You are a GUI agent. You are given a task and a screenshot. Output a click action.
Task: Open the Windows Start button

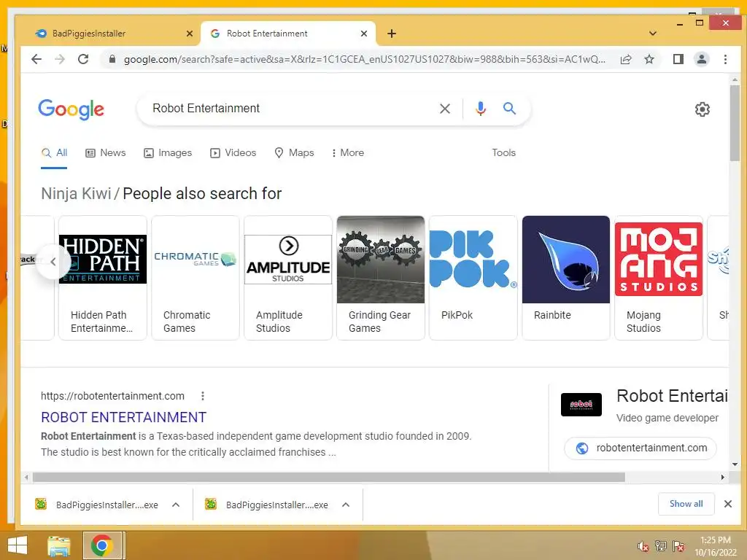(x=18, y=545)
